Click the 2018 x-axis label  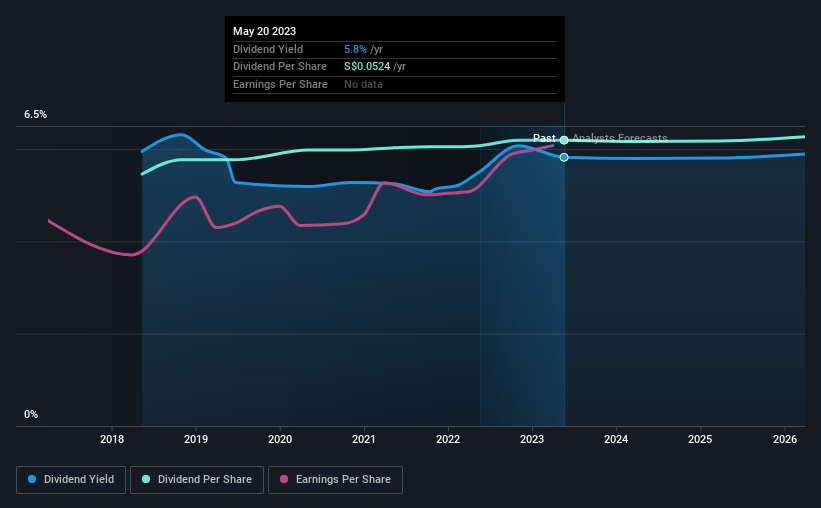pyautogui.click(x=112, y=439)
